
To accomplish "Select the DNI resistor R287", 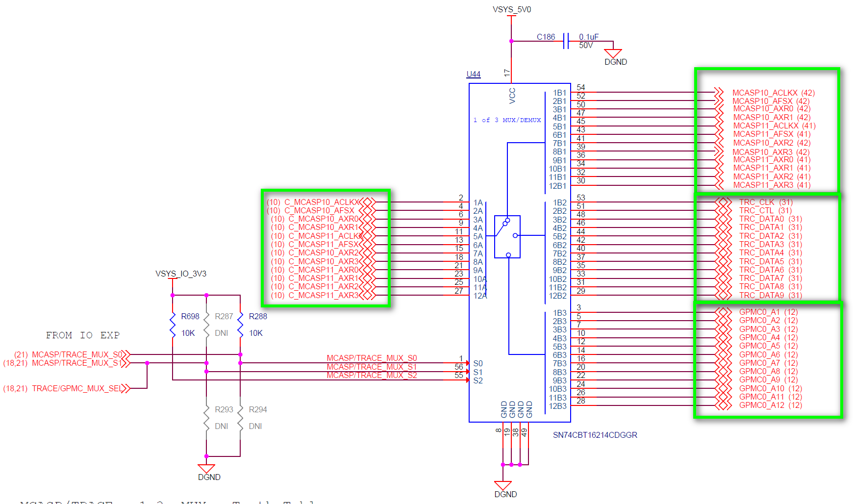I will pos(206,325).
